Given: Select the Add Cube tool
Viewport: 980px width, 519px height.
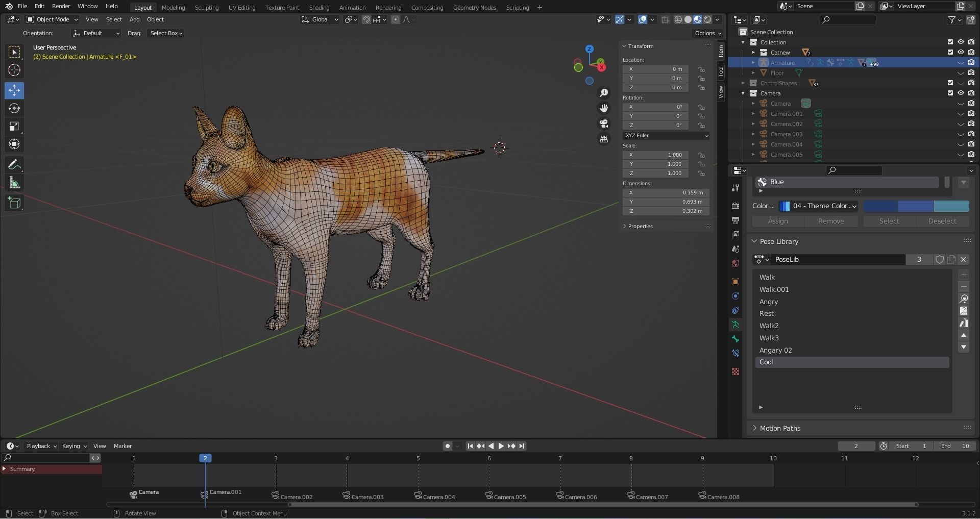Looking at the screenshot, I should (14, 203).
